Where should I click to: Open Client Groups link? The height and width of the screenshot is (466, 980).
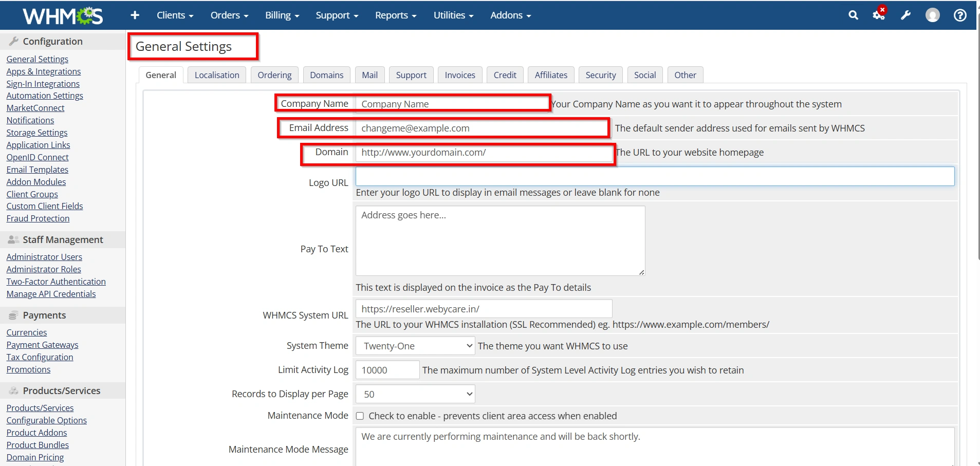[x=32, y=194]
